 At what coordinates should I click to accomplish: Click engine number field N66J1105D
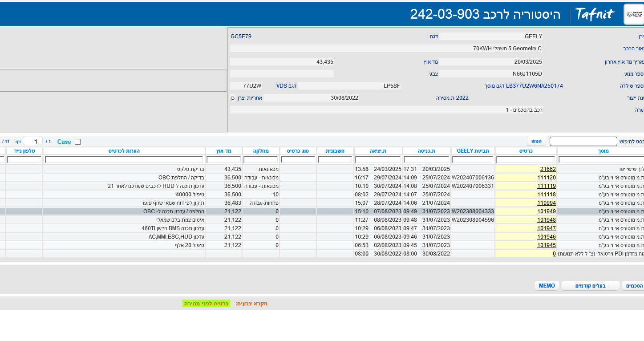(491, 74)
